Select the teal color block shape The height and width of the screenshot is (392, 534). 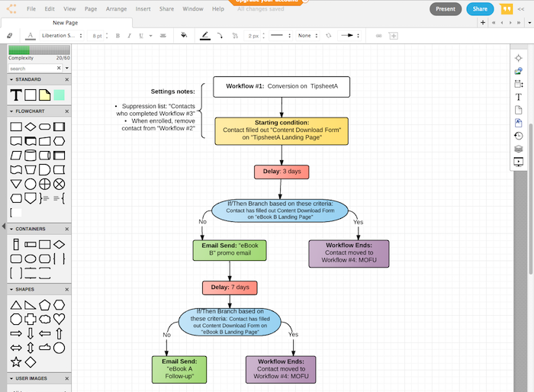[x=60, y=95]
